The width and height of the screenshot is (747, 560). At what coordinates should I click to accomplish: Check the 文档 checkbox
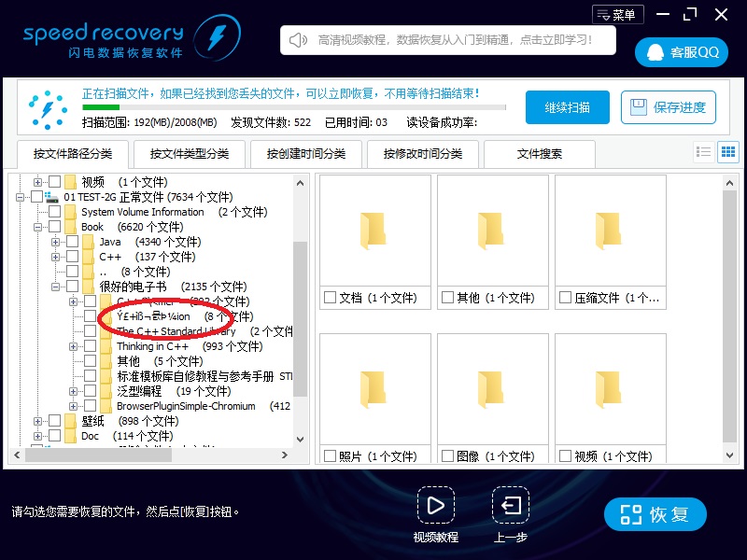[330, 298]
